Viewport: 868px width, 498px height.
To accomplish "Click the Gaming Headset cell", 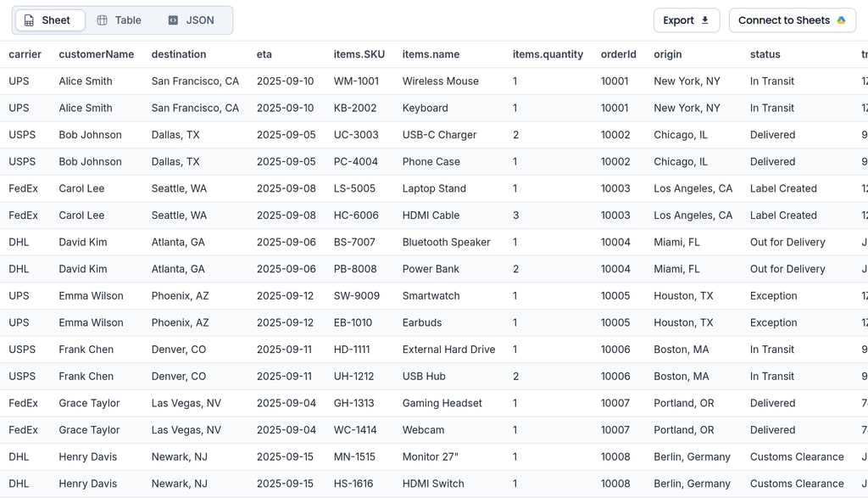I will click(x=442, y=403).
